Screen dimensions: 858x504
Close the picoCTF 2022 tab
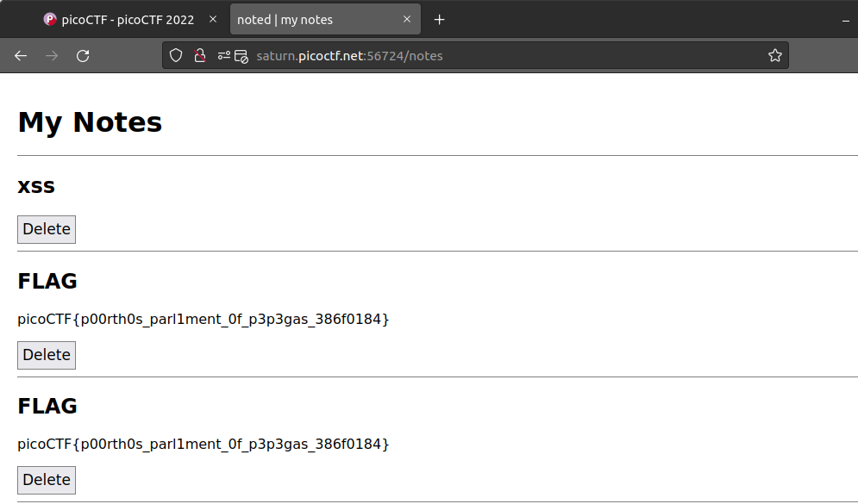point(213,20)
